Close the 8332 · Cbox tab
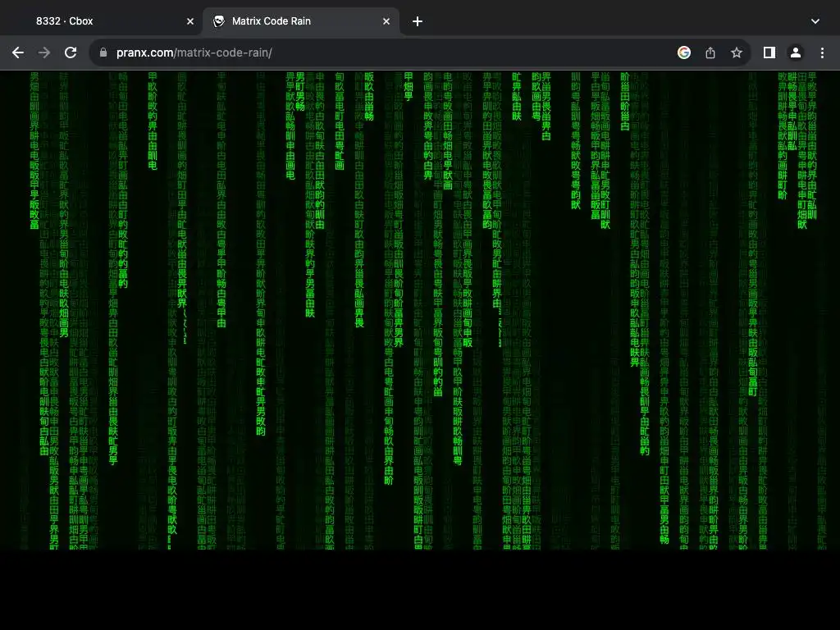840x630 pixels. pyautogui.click(x=190, y=21)
